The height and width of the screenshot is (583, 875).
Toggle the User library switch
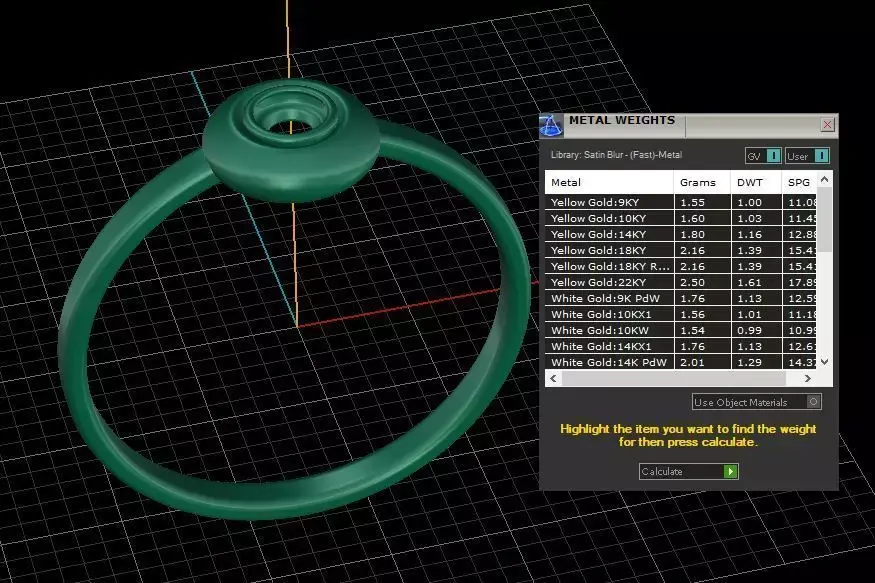tap(807, 156)
